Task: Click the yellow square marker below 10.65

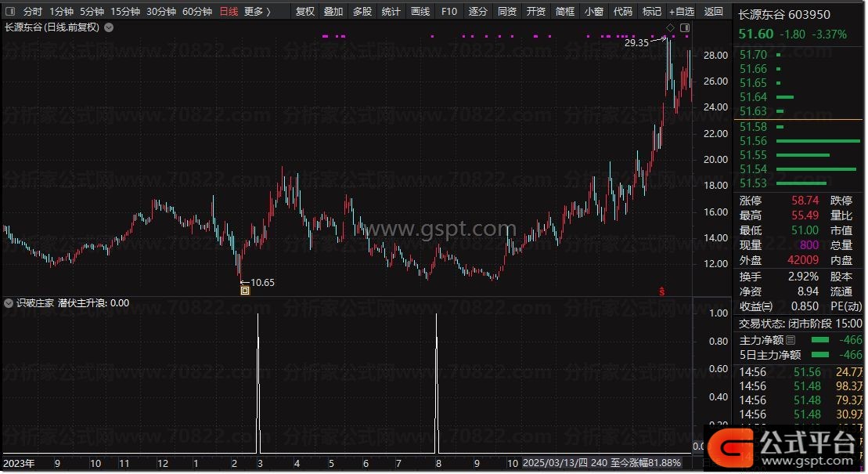Action: click(x=245, y=291)
